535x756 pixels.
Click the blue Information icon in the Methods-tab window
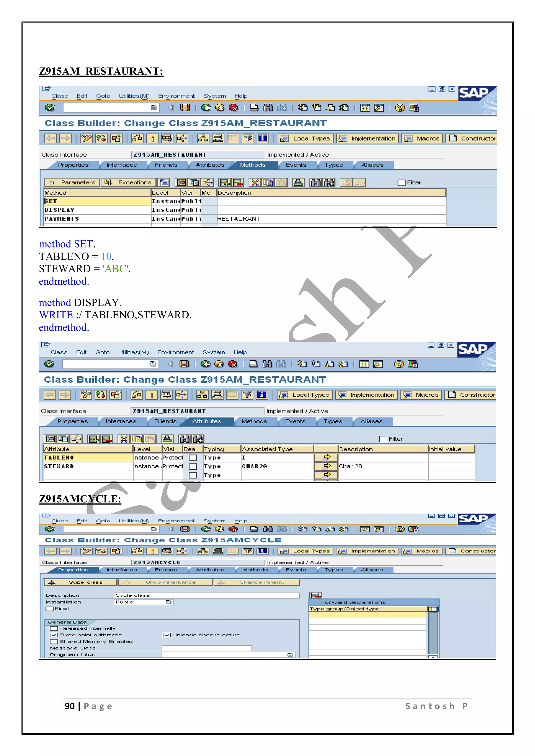[263, 138]
